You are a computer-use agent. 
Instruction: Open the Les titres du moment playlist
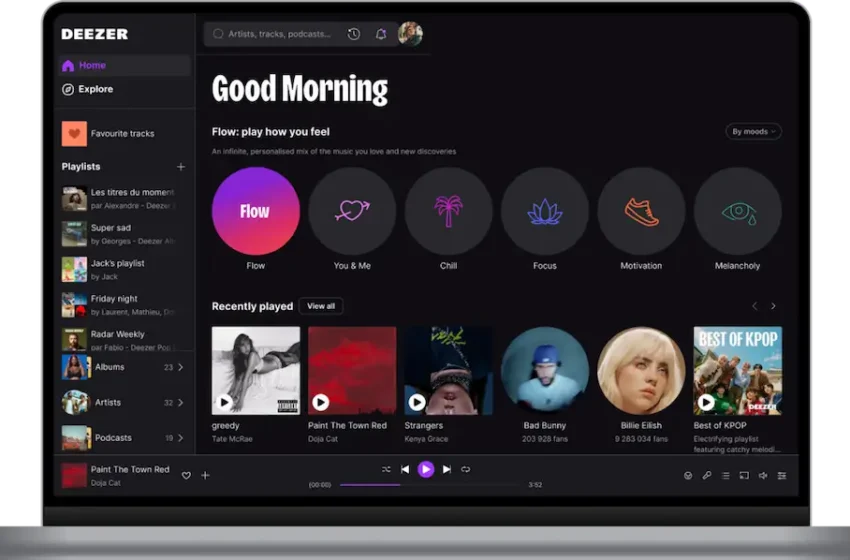tap(118, 198)
